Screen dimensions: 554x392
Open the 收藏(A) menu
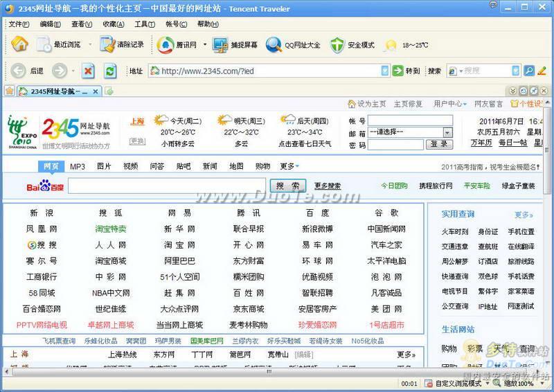[114, 24]
